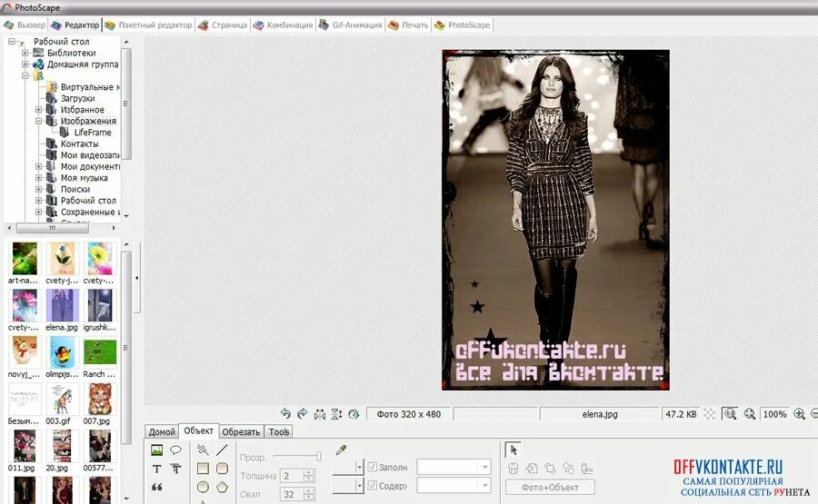Open the 011.jpg thumbnail

[x=25, y=446]
